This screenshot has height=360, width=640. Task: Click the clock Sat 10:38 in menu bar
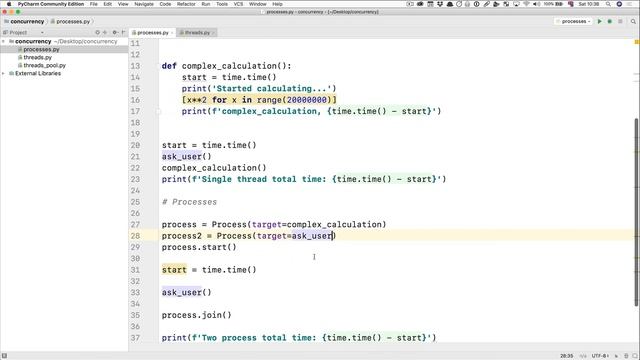pyautogui.click(x=589, y=4)
